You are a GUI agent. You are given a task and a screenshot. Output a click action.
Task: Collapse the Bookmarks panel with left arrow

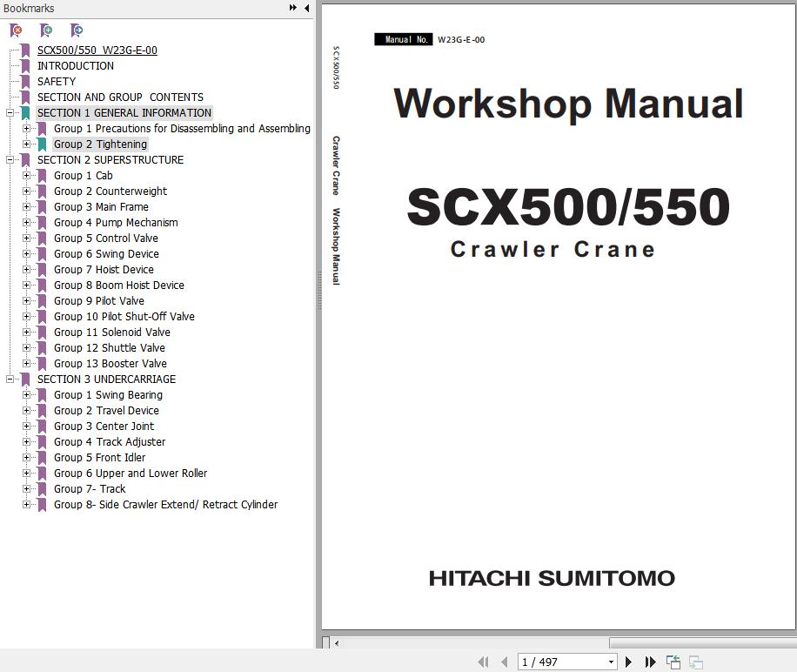306,8
